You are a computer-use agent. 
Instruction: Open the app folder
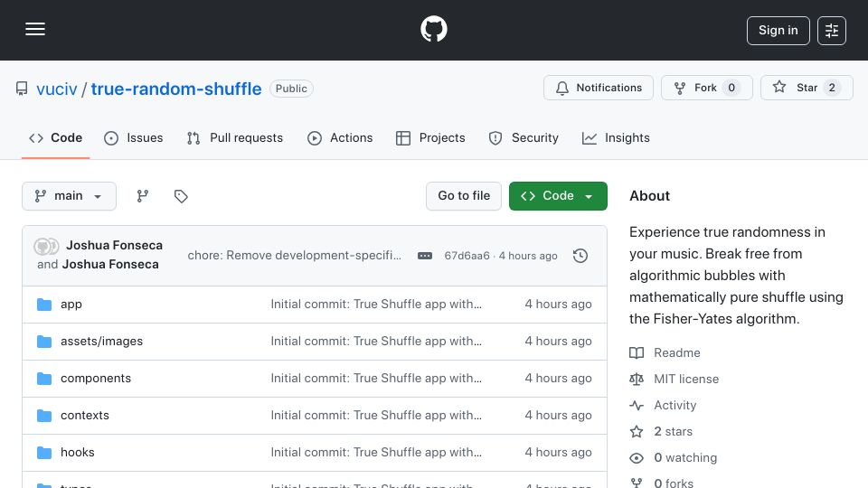point(71,304)
